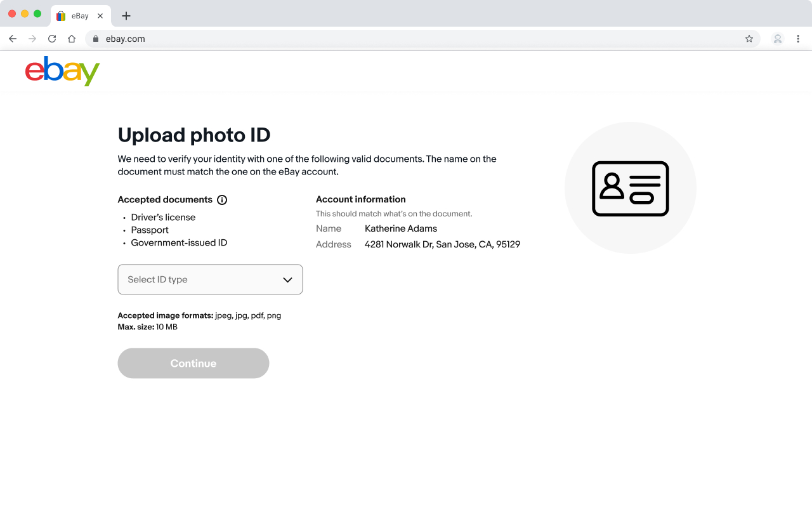Focus the ebay.com address bar
Screen dimensions: 812x528
tap(422, 39)
